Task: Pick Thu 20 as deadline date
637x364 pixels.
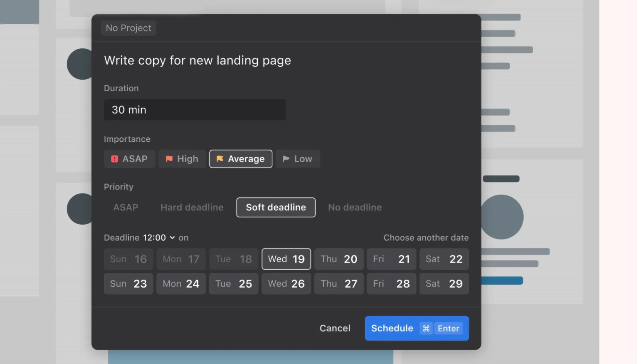Action: pos(339,259)
